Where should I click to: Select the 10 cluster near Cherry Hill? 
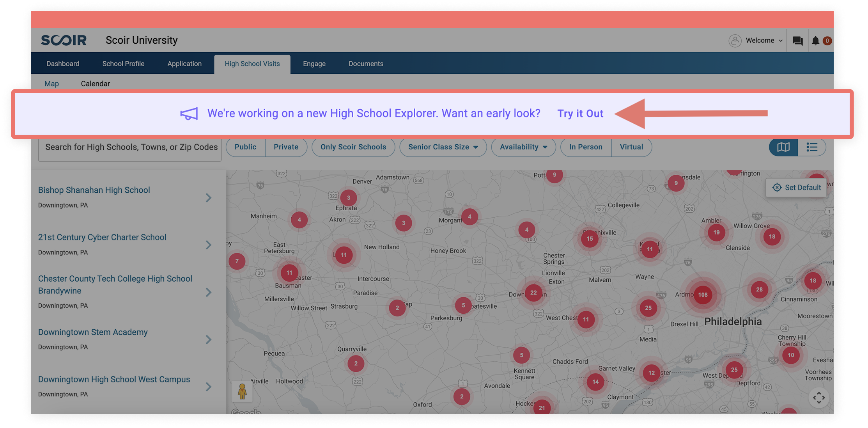[x=791, y=355]
